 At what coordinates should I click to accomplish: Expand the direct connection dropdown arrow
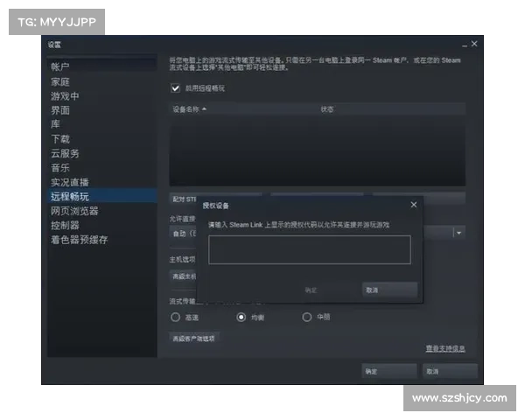coord(458,233)
